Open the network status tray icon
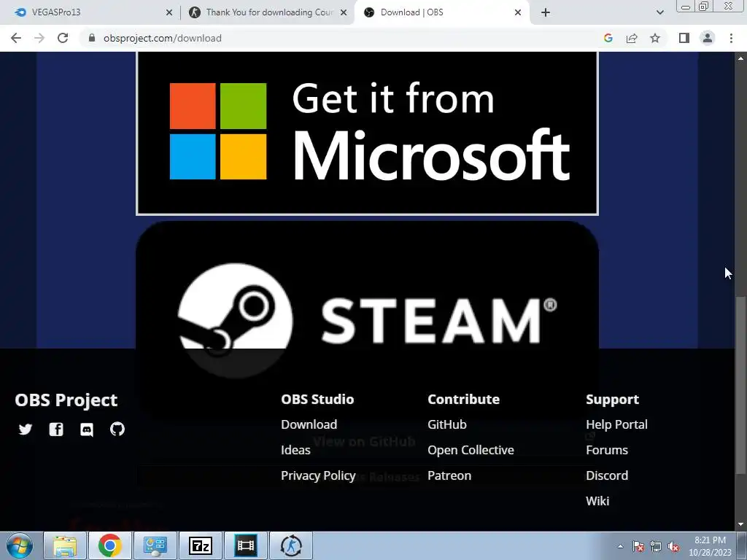The image size is (747, 560). tap(656, 546)
